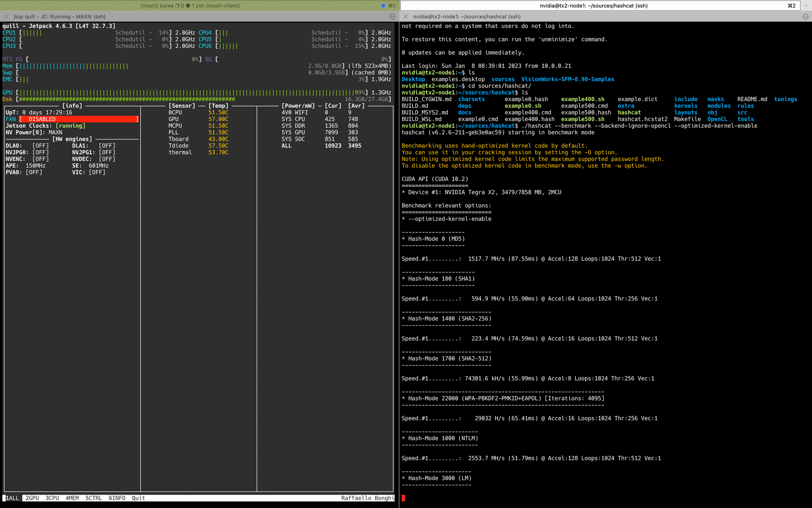Click the OpenCL folder name

[717, 119]
